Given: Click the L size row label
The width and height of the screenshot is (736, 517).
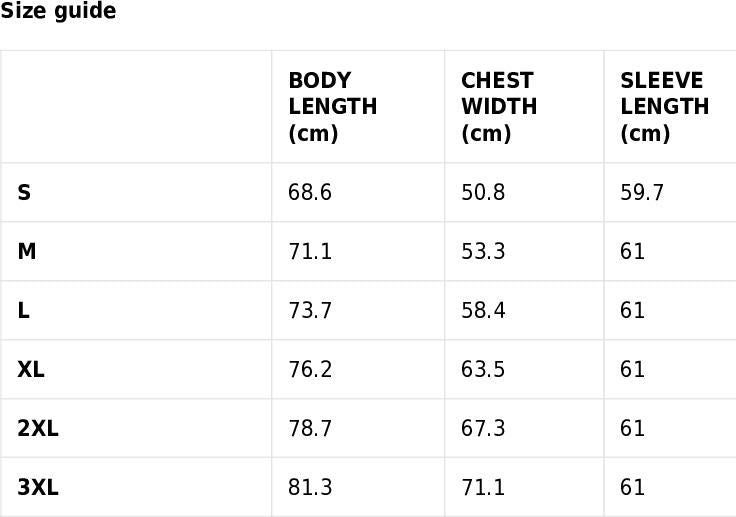Looking at the screenshot, I should pos(23,311).
